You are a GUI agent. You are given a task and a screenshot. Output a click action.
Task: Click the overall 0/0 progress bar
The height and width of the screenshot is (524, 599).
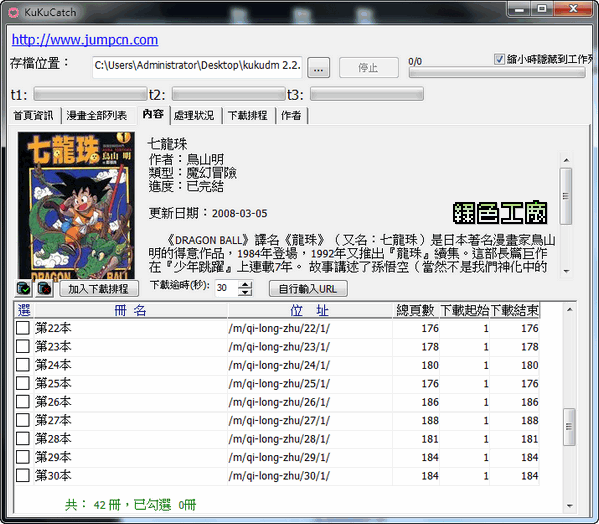(x=497, y=73)
